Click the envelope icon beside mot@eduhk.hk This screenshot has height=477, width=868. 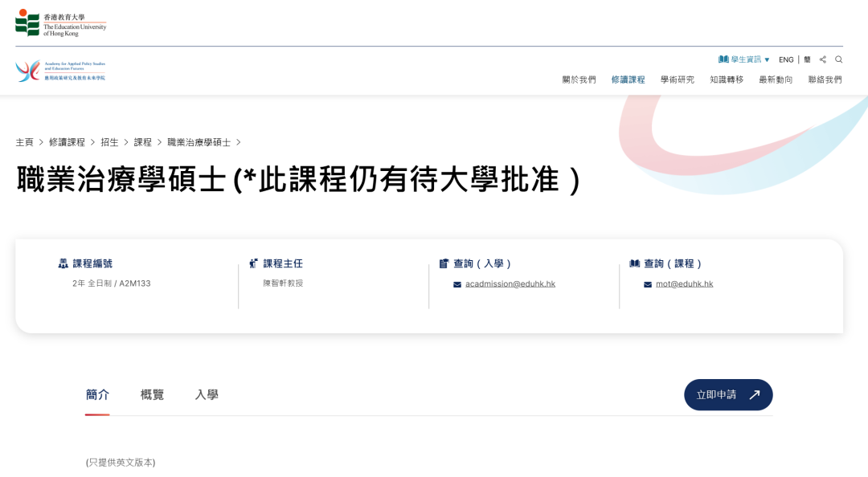(648, 284)
